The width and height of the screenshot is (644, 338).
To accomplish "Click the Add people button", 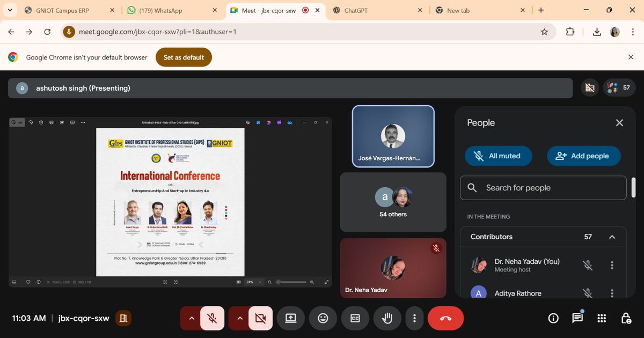I will [583, 156].
